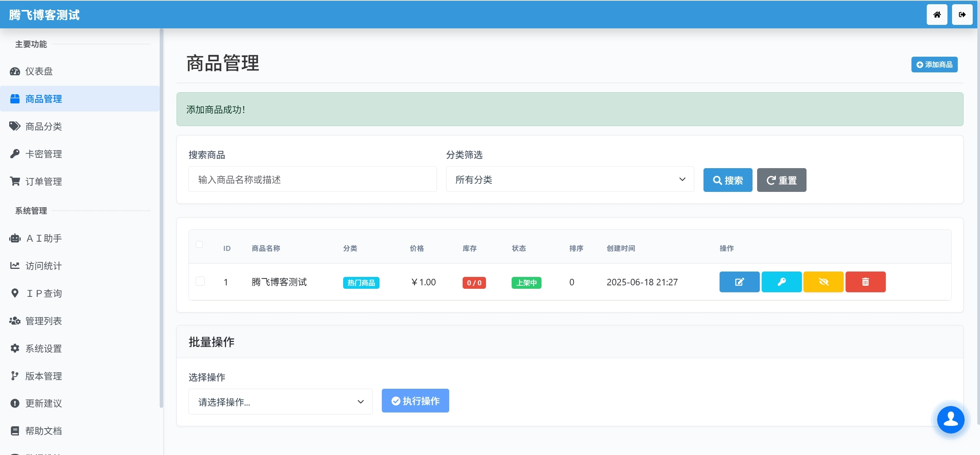Screen dimensions: 980x455
Task: Click the product category tags icon
Action: tap(15, 126)
